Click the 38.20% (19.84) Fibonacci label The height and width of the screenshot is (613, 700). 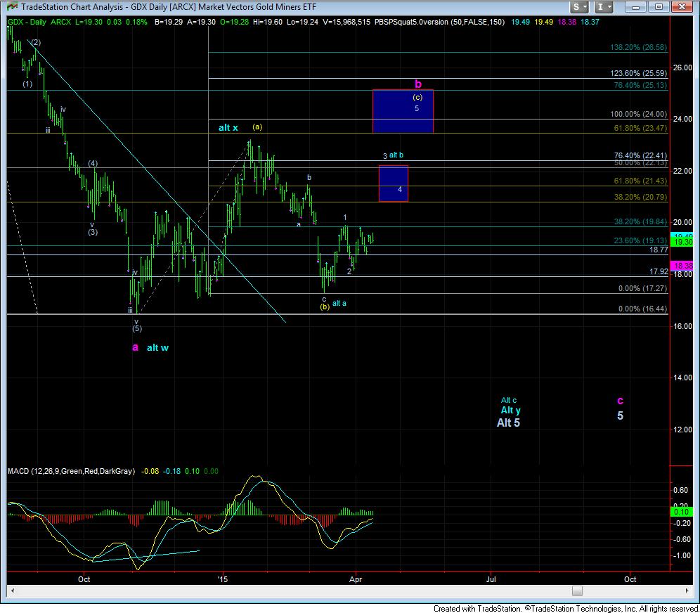tap(640, 221)
